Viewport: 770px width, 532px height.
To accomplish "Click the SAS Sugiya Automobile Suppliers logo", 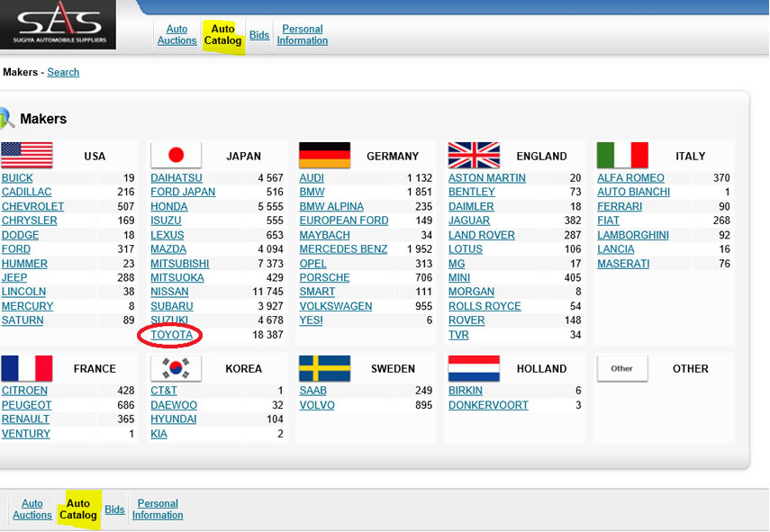I will pos(58,24).
